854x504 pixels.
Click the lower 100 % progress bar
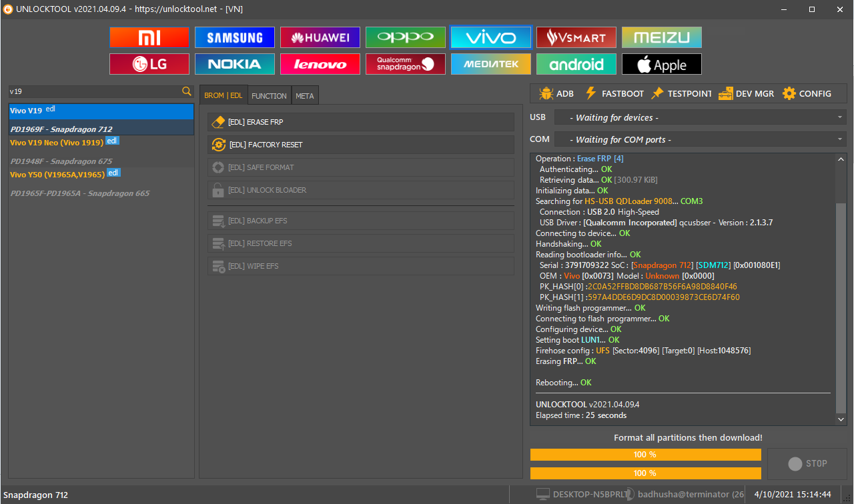tap(646, 473)
